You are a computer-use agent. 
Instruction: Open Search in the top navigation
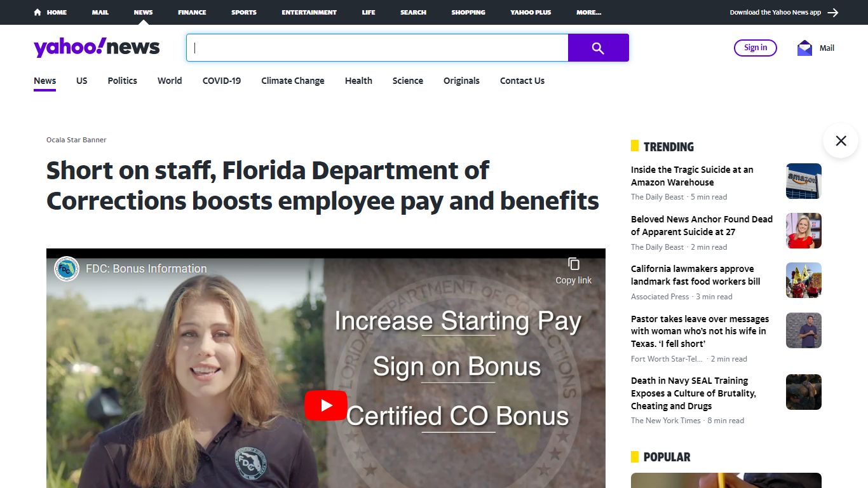pos(413,12)
